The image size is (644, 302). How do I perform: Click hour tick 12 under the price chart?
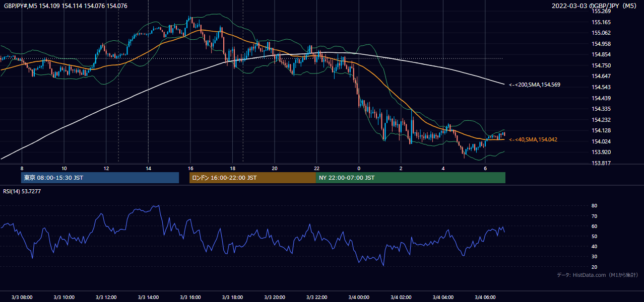106,168
